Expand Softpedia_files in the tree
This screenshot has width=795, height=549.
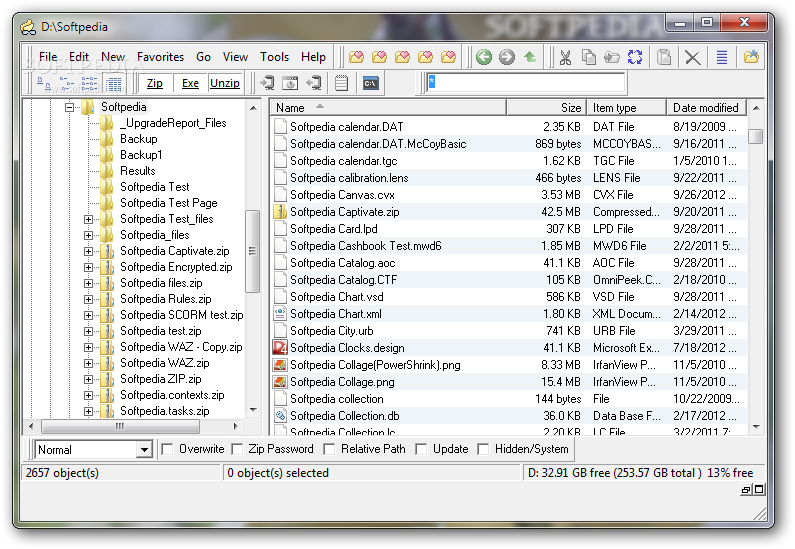[x=89, y=235]
